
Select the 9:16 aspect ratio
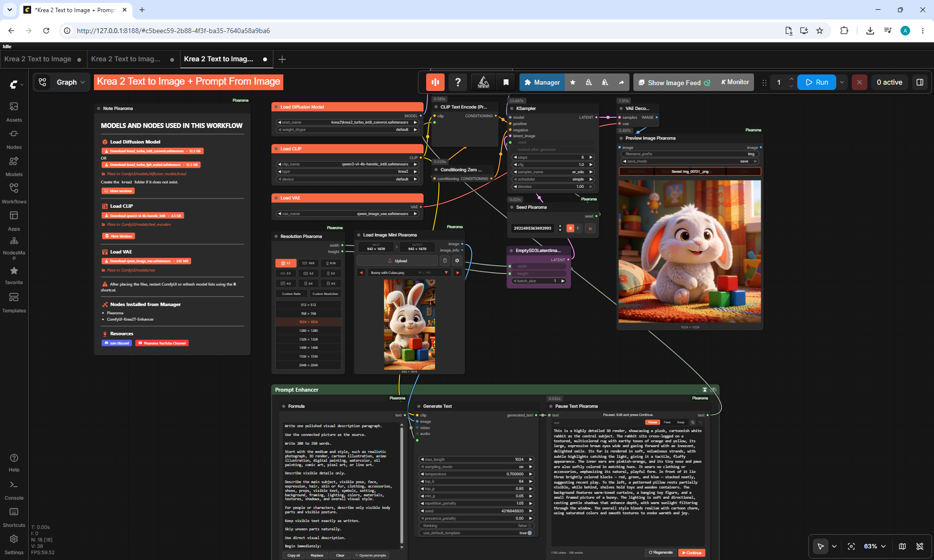pos(331,263)
